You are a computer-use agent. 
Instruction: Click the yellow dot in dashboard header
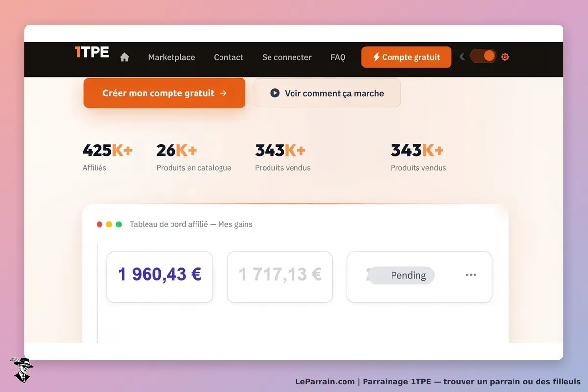click(109, 224)
